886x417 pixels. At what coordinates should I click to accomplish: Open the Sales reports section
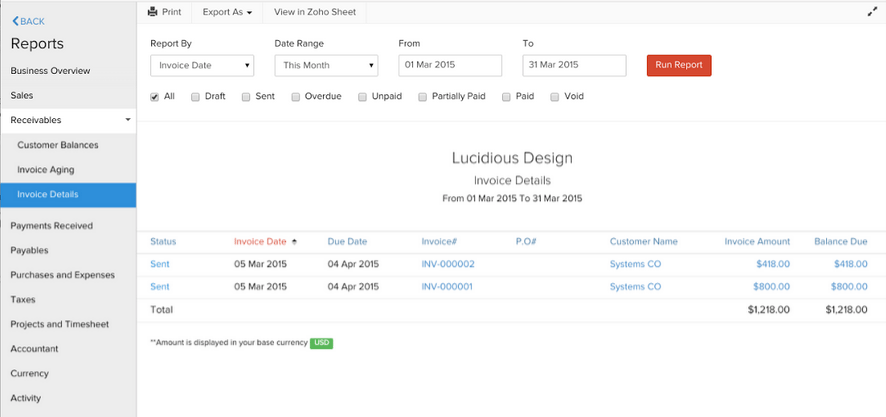point(21,96)
